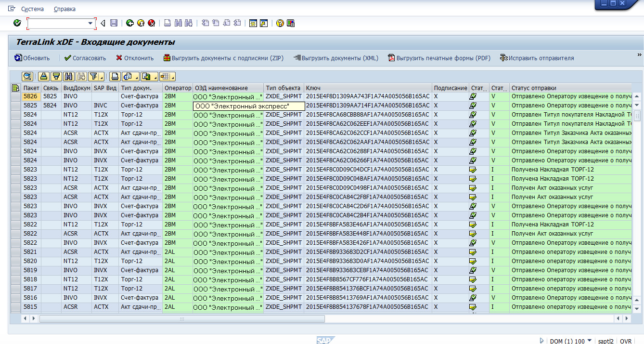Click the Тип объекта column header
Screen dimensions: 644x344
point(283,88)
